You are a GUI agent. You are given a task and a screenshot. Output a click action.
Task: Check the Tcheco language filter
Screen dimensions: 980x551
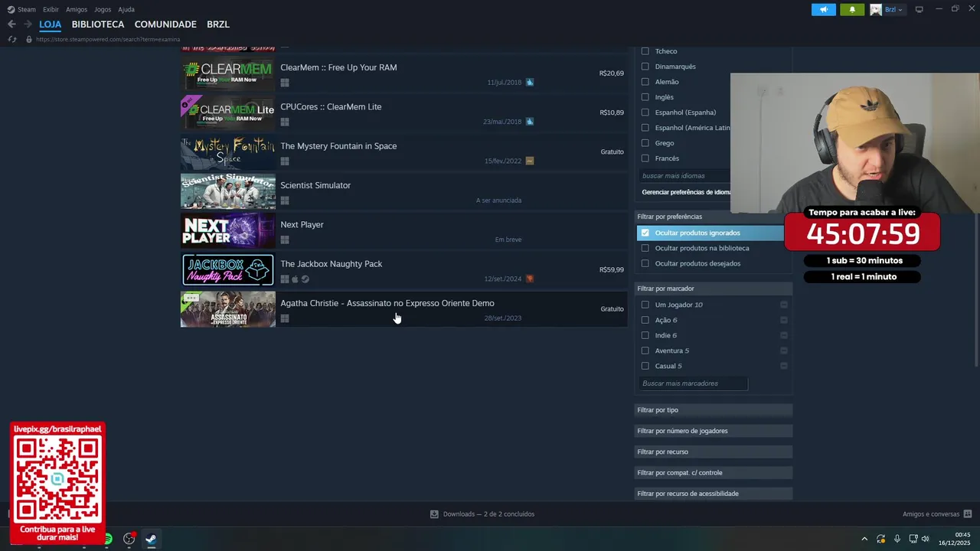tap(645, 51)
